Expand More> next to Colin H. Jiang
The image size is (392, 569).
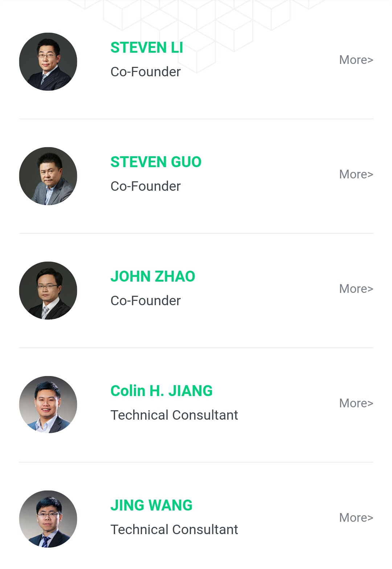356,403
